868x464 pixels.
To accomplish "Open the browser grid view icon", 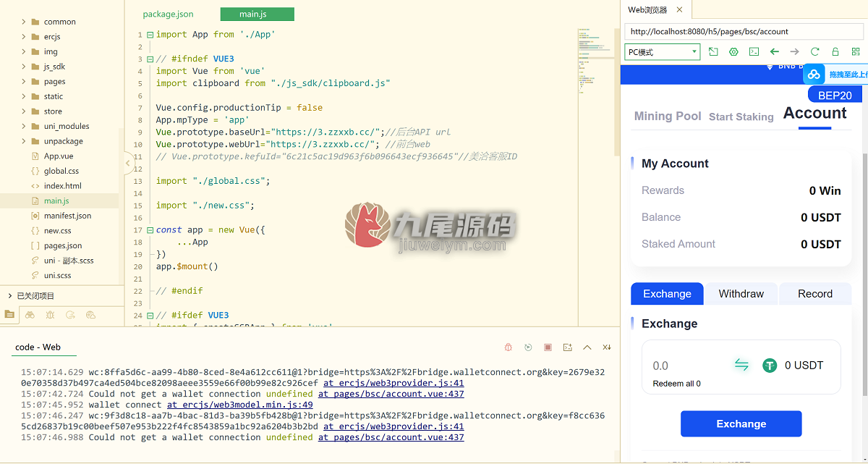I will click(x=855, y=52).
